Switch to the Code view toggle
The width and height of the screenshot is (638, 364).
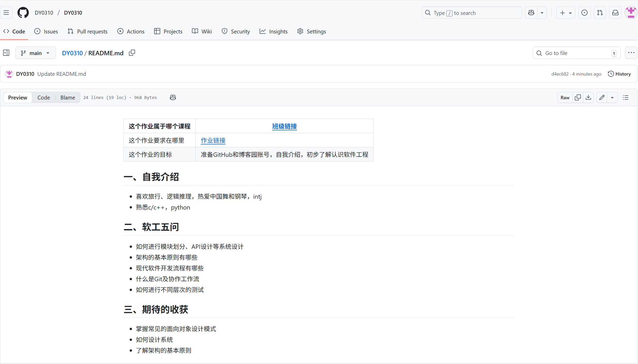pyautogui.click(x=43, y=97)
